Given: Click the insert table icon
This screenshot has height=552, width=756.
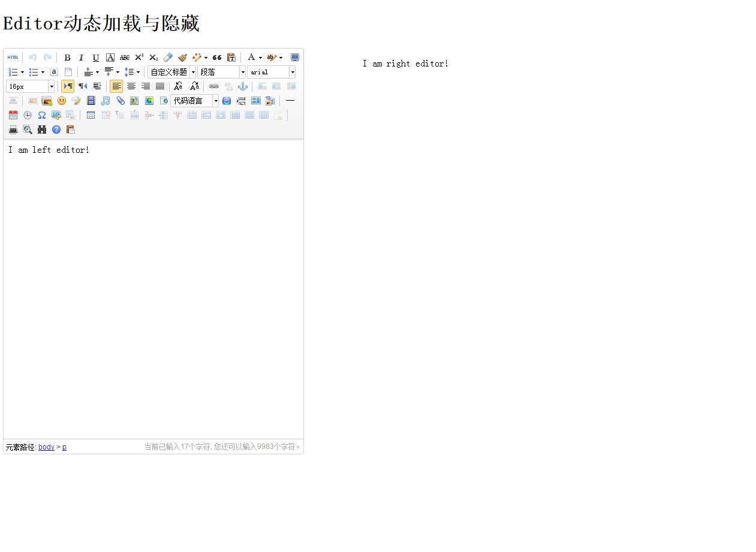Looking at the screenshot, I should (91, 115).
